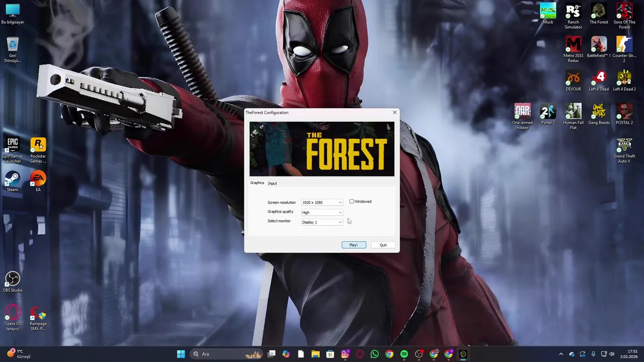
Task: Click The Forest banner image
Action: pyautogui.click(x=322, y=149)
